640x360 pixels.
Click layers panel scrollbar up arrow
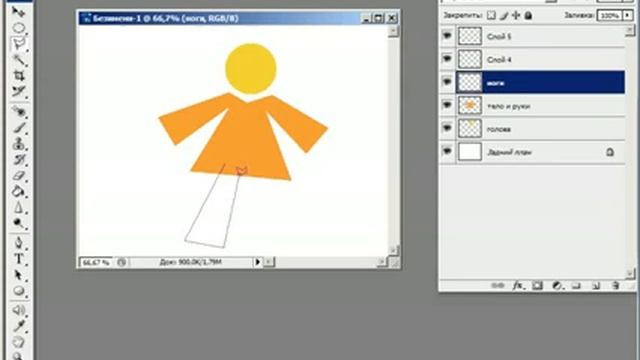pyautogui.click(x=630, y=30)
